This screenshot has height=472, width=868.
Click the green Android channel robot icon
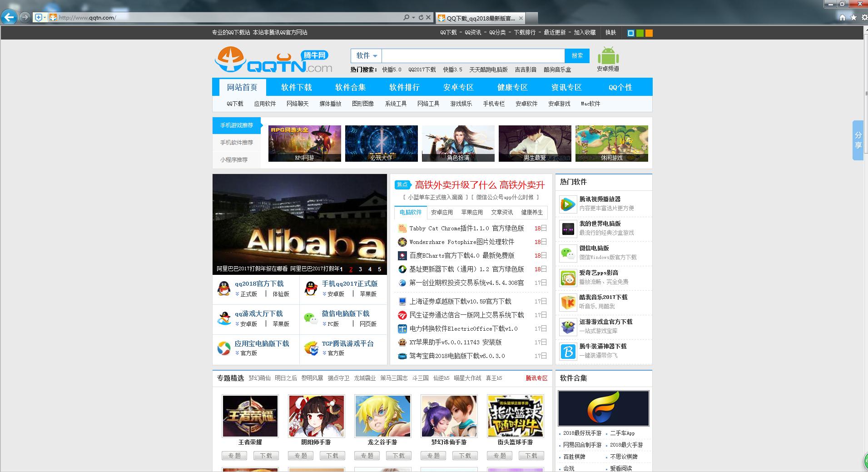click(608, 56)
